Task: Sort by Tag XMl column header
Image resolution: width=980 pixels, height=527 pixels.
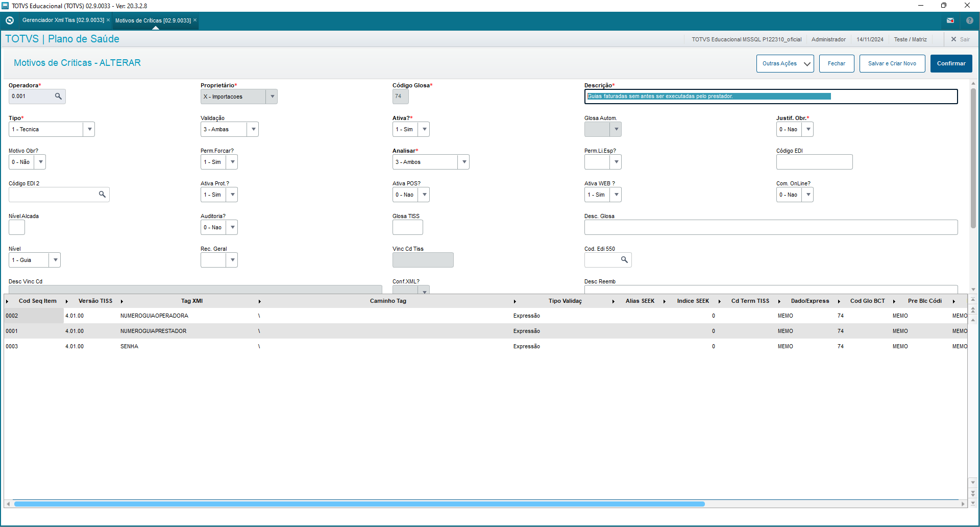Action: 192,301
